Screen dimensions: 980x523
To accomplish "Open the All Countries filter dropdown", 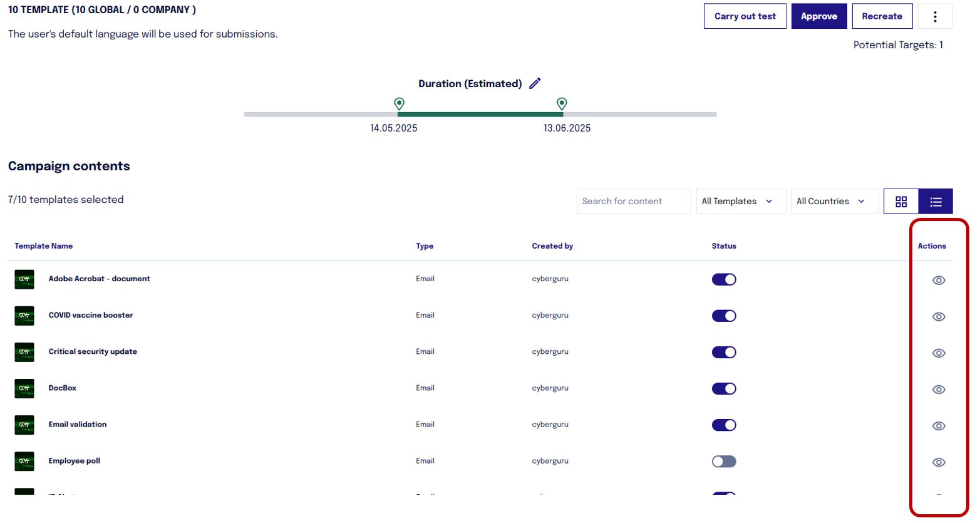I will click(834, 201).
